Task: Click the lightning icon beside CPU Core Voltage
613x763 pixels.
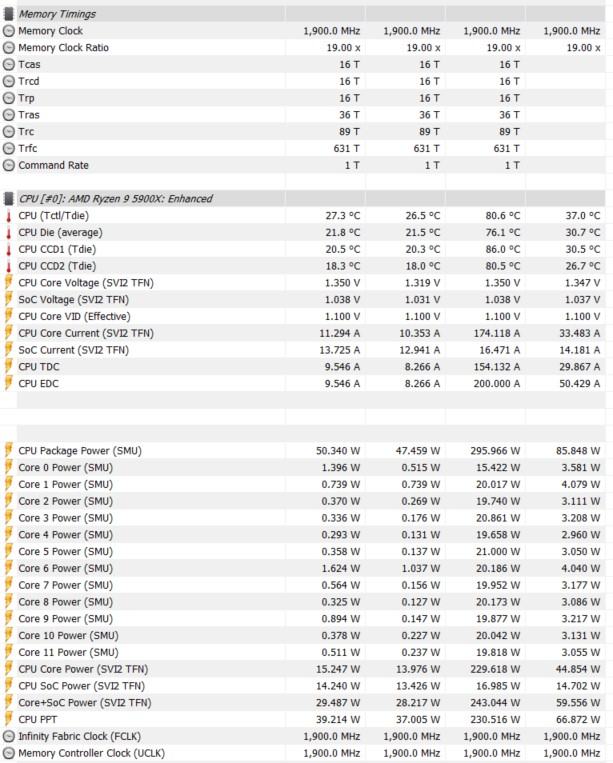Action: click(x=9, y=283)
